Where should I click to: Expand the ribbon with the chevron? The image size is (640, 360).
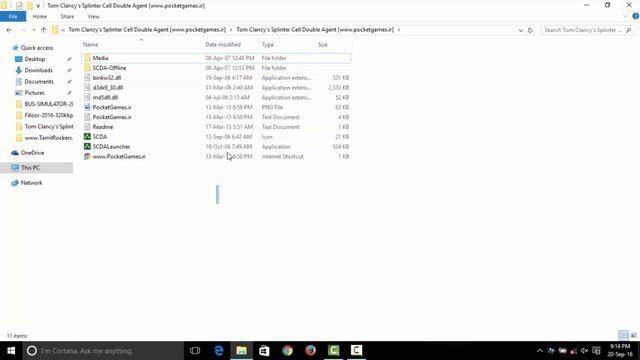click(x=625, y=16)
